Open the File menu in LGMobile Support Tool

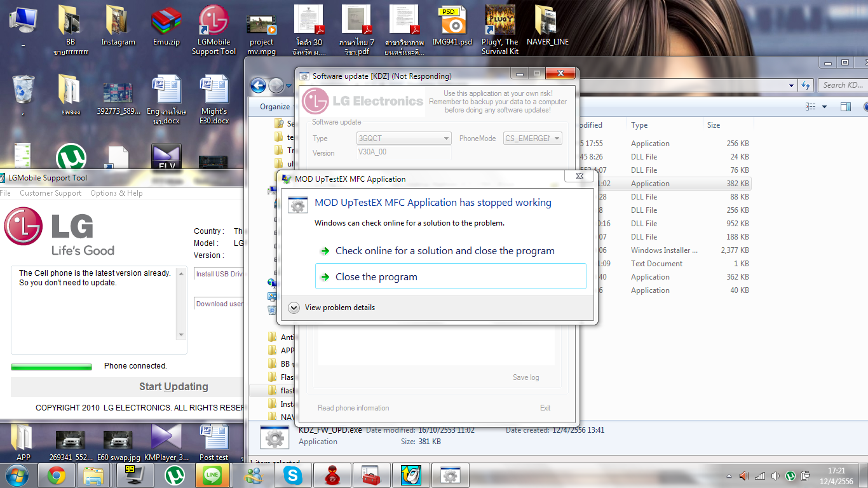coord(5,193)
